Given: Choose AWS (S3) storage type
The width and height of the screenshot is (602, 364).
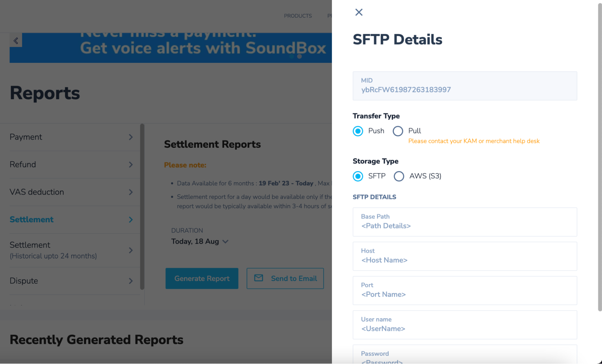Looking at the screenshot, I should [x=399, y=176].
